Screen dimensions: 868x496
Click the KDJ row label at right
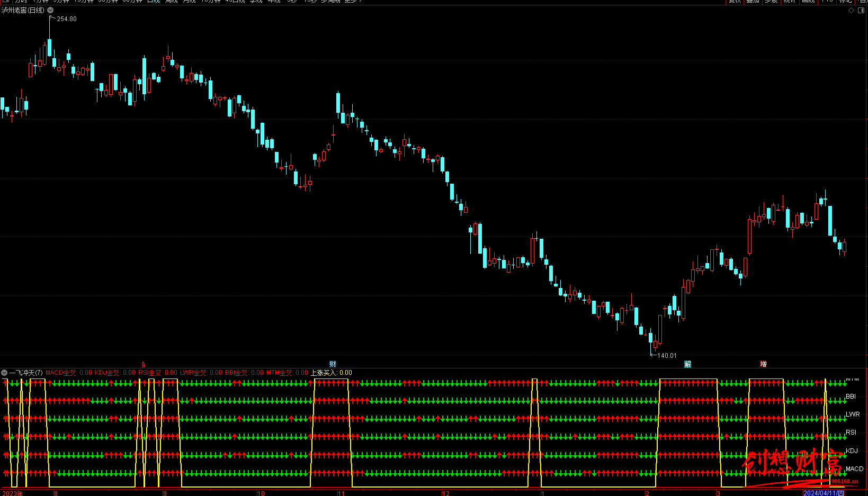[x=852, y=451]
